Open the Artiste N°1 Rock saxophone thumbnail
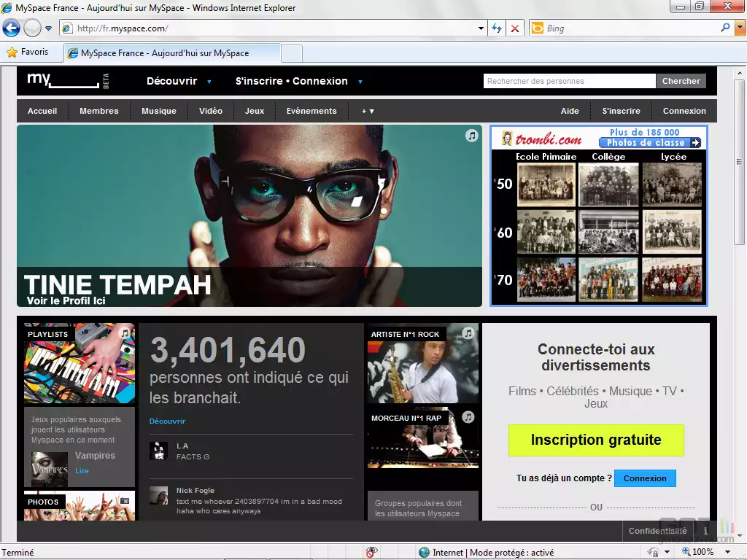This screenshot has width=747, height=560. click(423, 363)
